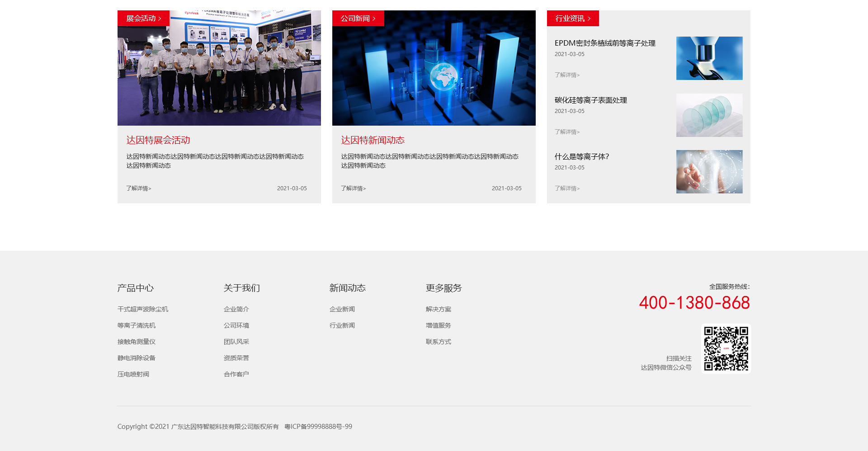Open the 达因特展会活动 article title
Image resolution: width=868 pixels, height=451 pixels.
click(x=158, y=141)
